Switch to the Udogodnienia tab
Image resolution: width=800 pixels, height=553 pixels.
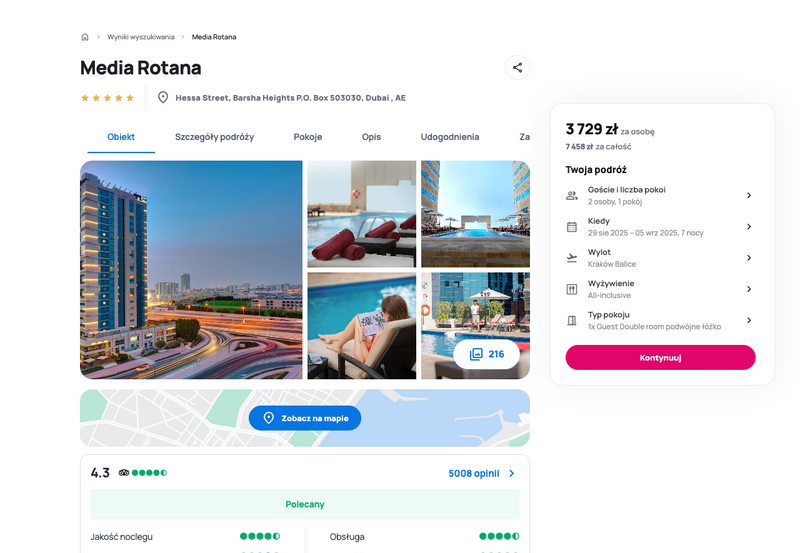[x=449, y=137]
